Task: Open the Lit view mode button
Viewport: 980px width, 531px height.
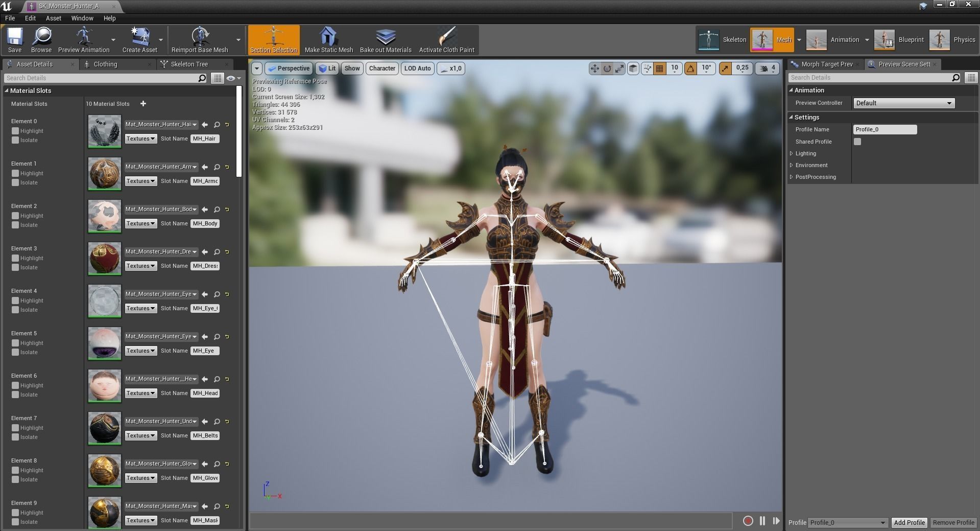Action: (327, 68)
